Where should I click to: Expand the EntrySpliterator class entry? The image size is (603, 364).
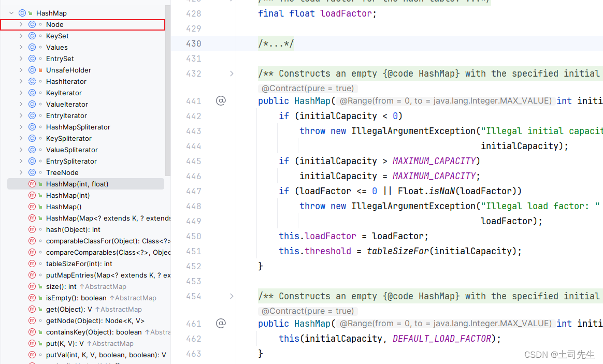[x=21, y=161]
